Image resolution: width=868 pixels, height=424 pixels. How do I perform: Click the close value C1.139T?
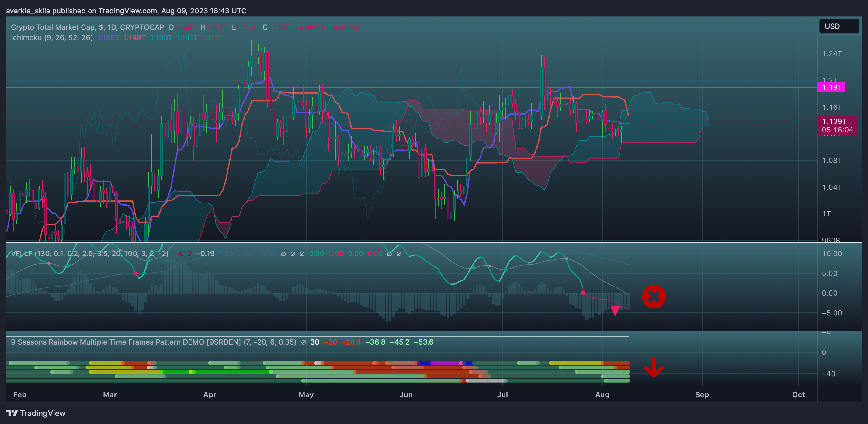(x=276, y=27)
